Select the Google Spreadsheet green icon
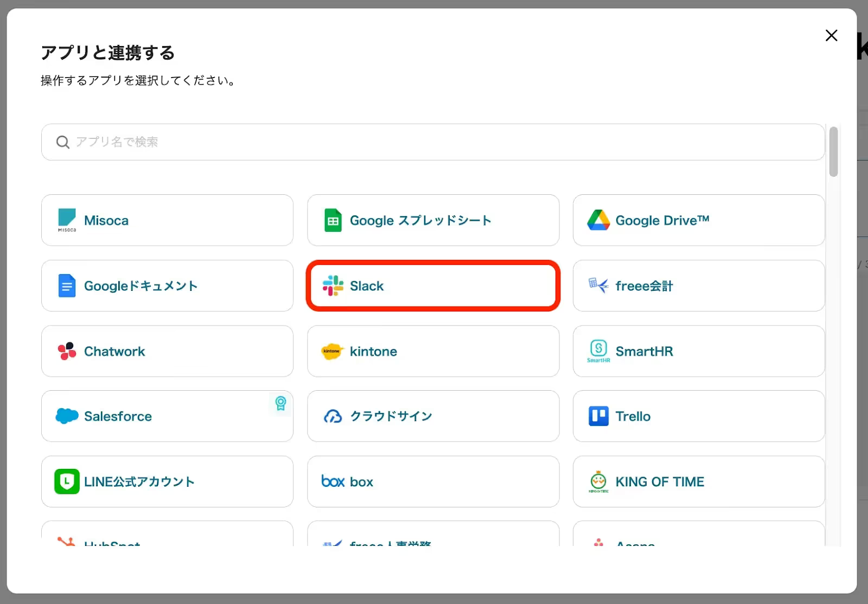Screen dimensions: 868x604 (x=333, y=220)
